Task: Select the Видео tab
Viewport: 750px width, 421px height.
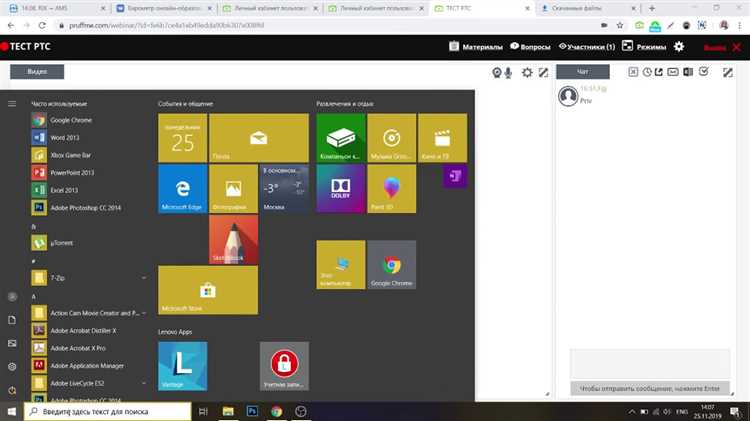Action: [x=37, y=72]
